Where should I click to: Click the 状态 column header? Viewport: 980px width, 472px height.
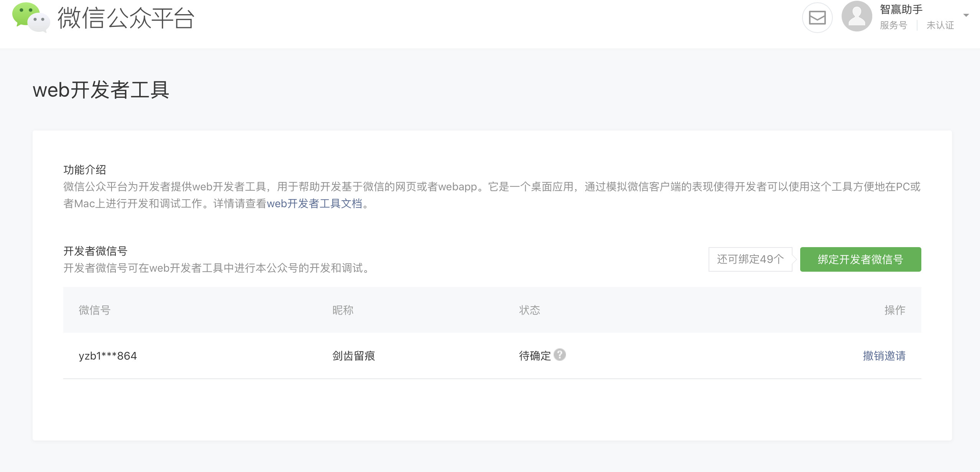pos(529,310)
